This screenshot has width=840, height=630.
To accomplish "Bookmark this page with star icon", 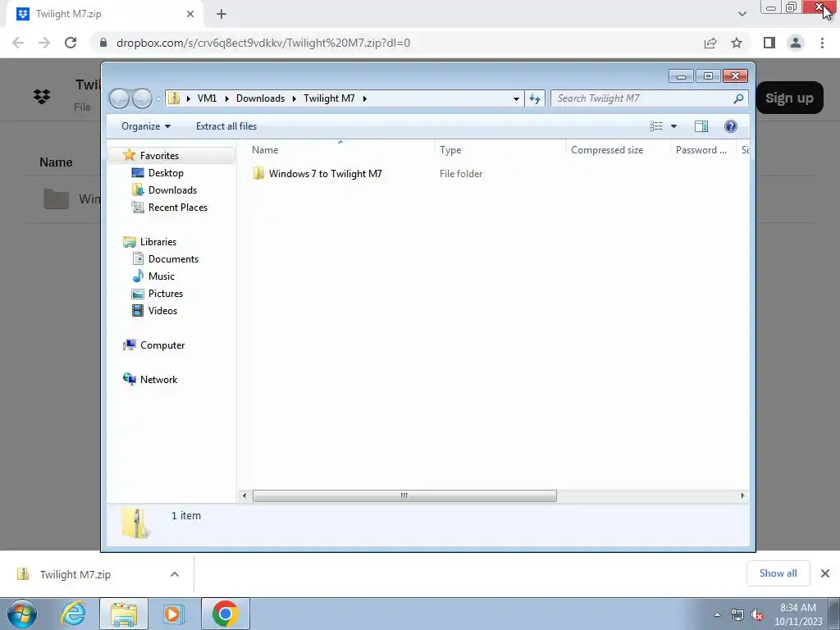I will click(x=737, y=43).
